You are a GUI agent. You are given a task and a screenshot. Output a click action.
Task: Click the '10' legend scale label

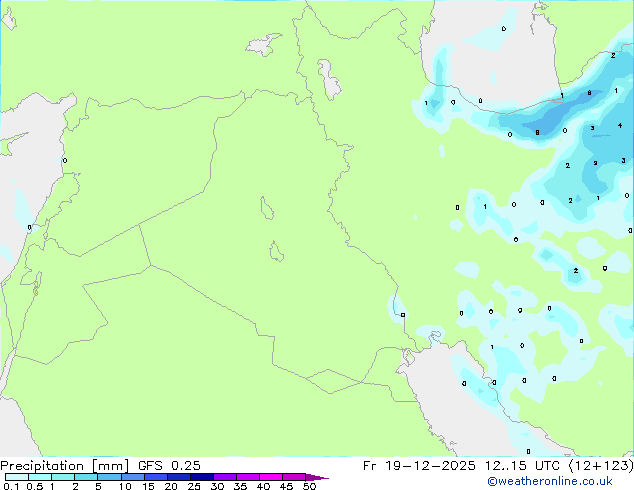click(x=125, y=486)
